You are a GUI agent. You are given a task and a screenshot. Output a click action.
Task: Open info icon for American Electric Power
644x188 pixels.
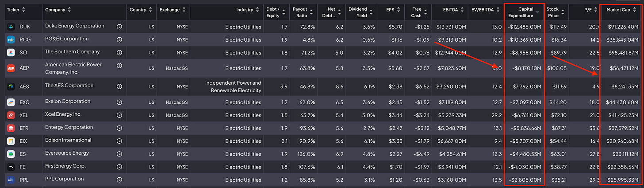[x=119, y=66]
